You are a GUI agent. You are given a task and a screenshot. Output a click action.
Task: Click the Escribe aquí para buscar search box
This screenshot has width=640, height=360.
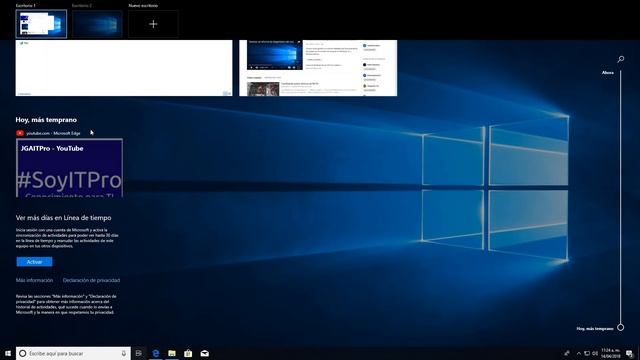click(73, 353)
